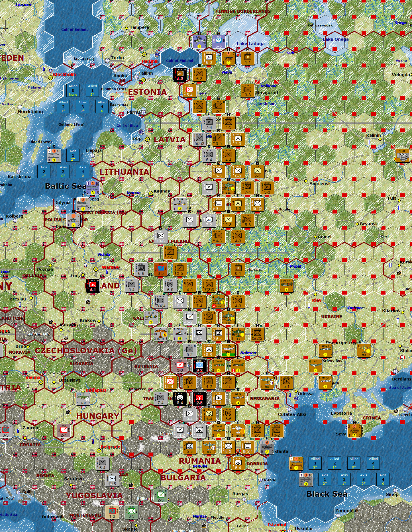Viewport: 412px width, 532px height.
Task: Select the 1-1 partisan unit by Lake Ladoga
Action: coord(248,58)
